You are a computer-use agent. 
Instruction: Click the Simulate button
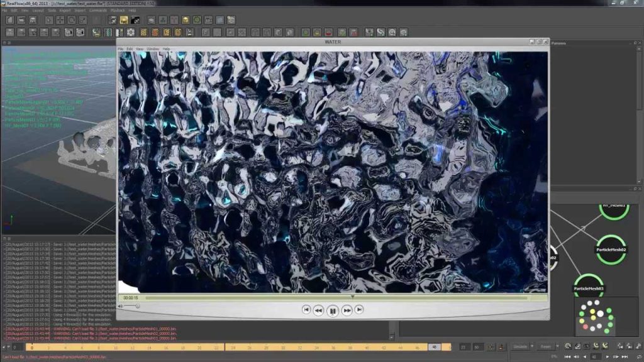click(520, 347)
